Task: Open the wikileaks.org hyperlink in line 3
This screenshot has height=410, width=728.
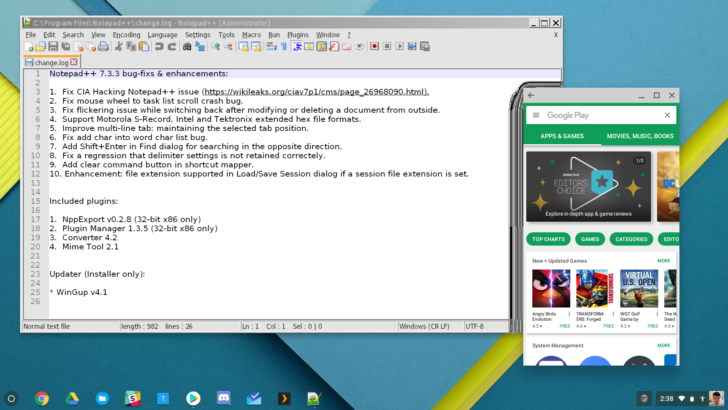Action: [x=316, y=92]
